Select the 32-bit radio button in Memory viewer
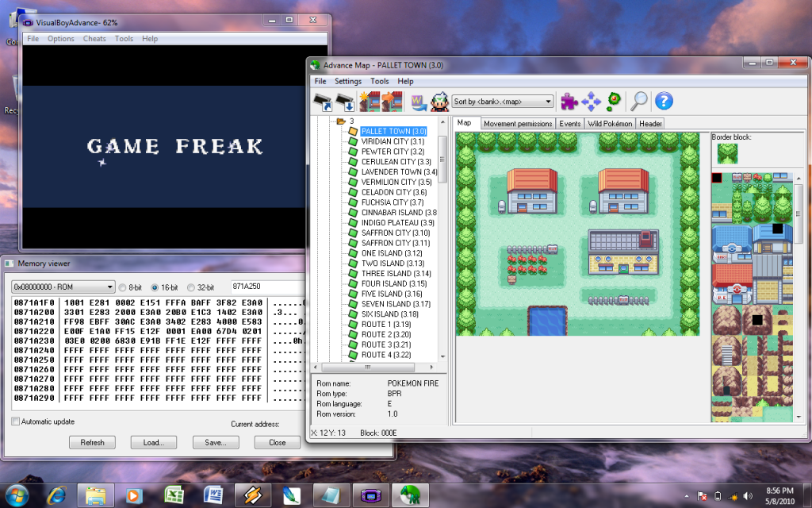Image resolution: width=812 pixels, height=508 pixels. 190,287
